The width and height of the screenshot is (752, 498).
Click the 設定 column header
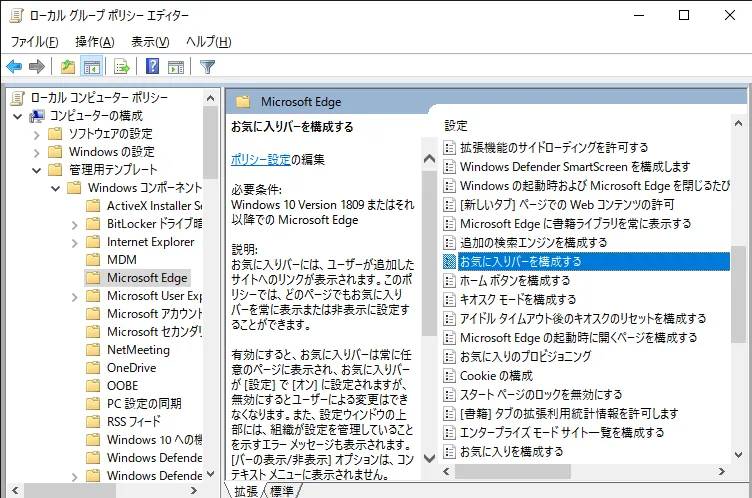[x=456, y=126]
